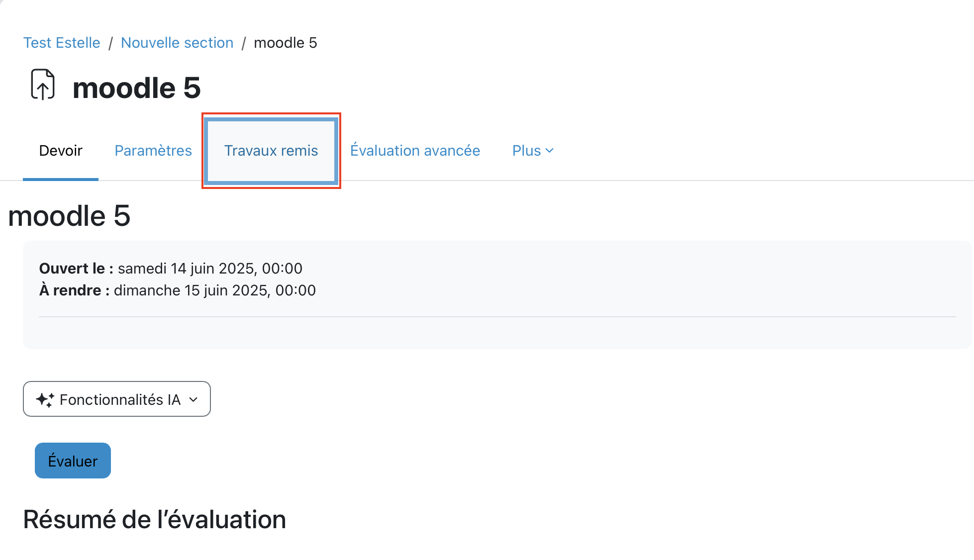The height and width of the screenshot is (560, 974).
Task: Open the Fonctionnalités IA dropdown
Action: click(119, 399)
